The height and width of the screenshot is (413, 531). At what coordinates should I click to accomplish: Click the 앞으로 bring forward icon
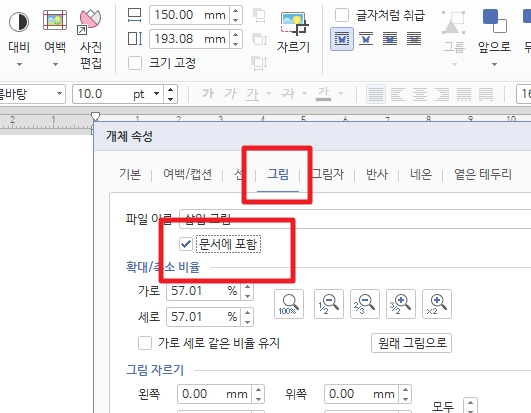pyautogui.click(x=494, y=21)
